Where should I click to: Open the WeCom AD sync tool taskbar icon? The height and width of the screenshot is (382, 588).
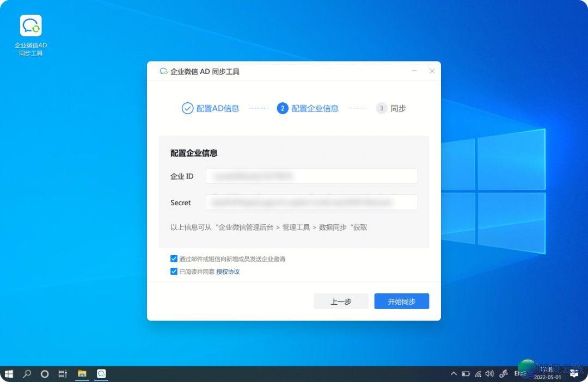tap(101, 374)
